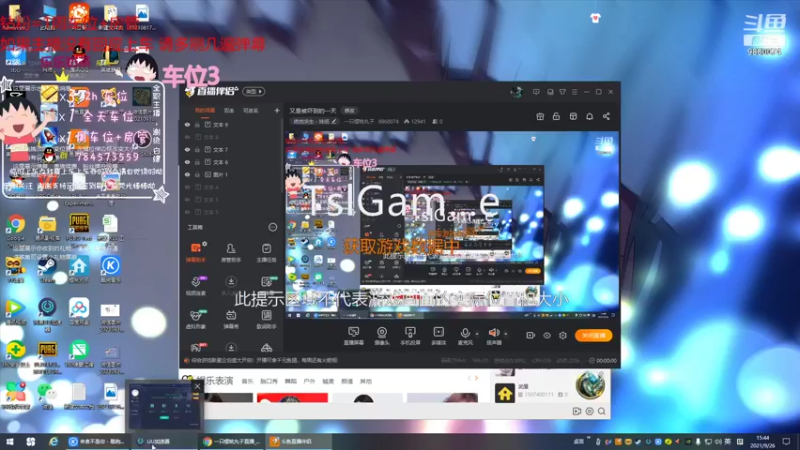Switch to the second scene tab
800x450 pixels.
tap(229, 110)
